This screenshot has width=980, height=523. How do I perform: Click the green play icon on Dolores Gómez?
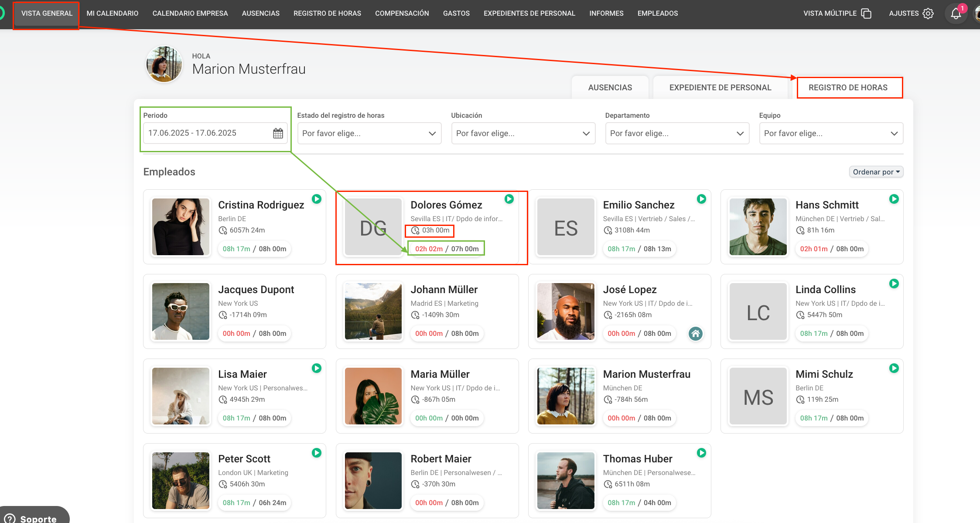coord(509,199)
